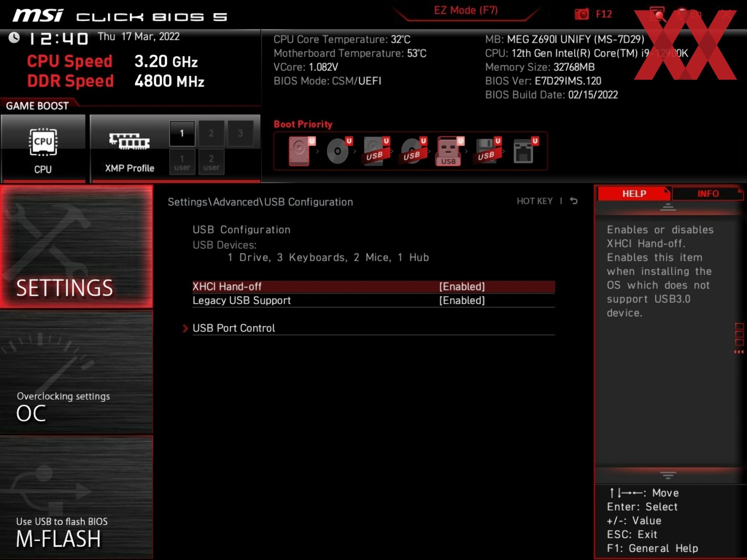Click the VCore 1.082V reading

pyautogui.click(x=306, y=67)
